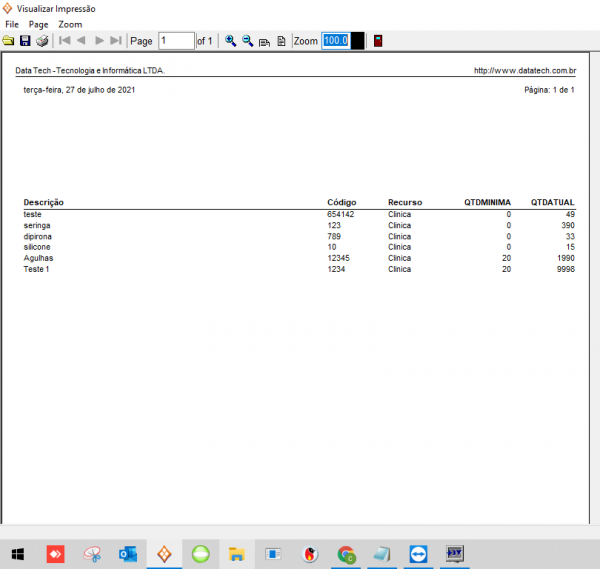600x569 pixels.
Task: Advance to the next page
Action: pos(99,41)
